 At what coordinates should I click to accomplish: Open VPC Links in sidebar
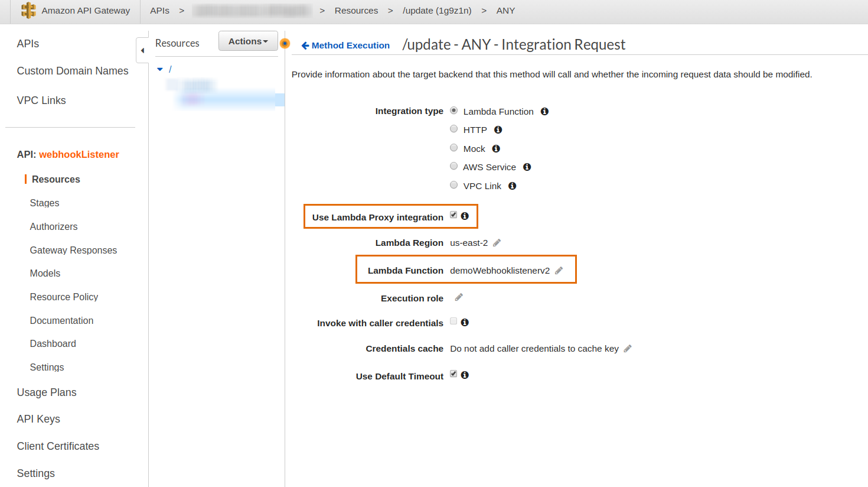(x=41, y=100)
